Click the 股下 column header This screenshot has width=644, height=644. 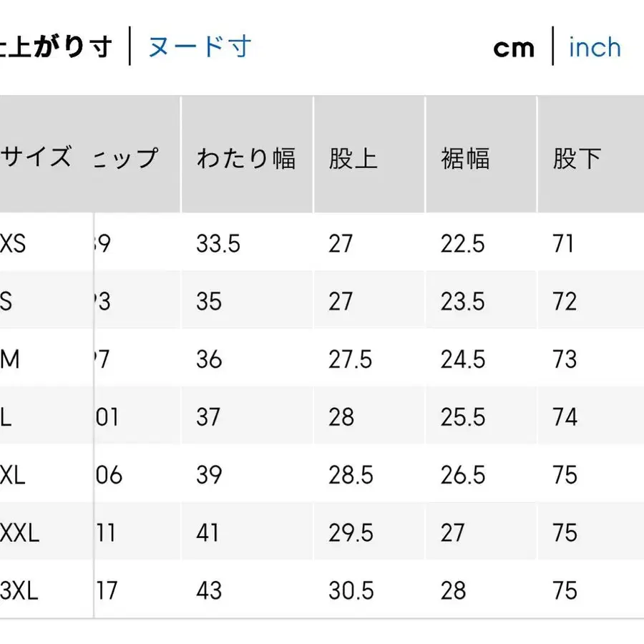576,159
